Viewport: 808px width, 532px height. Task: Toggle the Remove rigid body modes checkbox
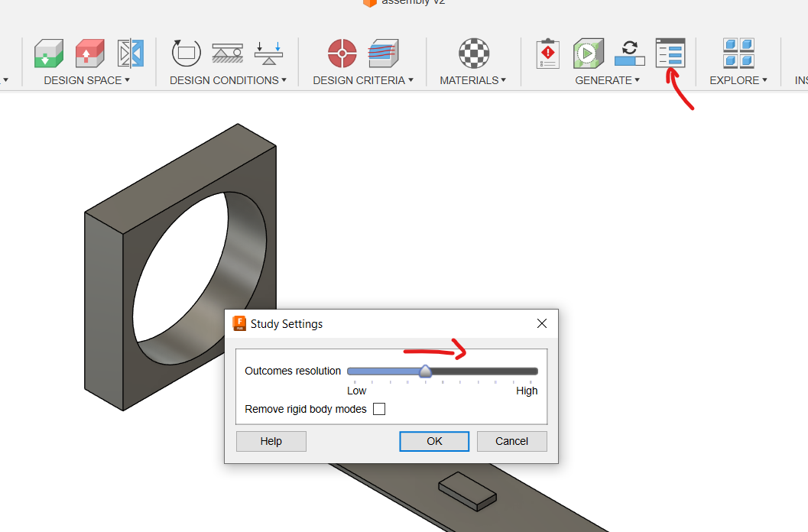[379, 409]
